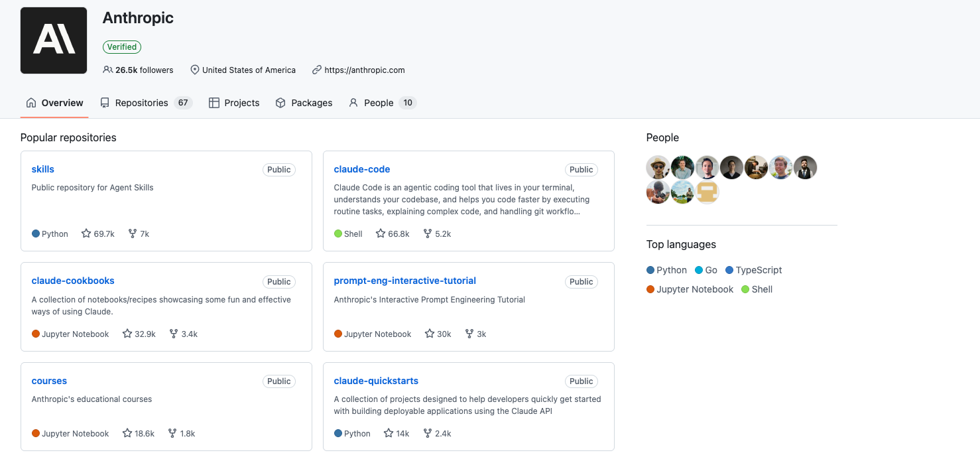Filter by Shell in Top languages
Screen dimensions: 980x469
pyautogui.click(x=757, y=289)
